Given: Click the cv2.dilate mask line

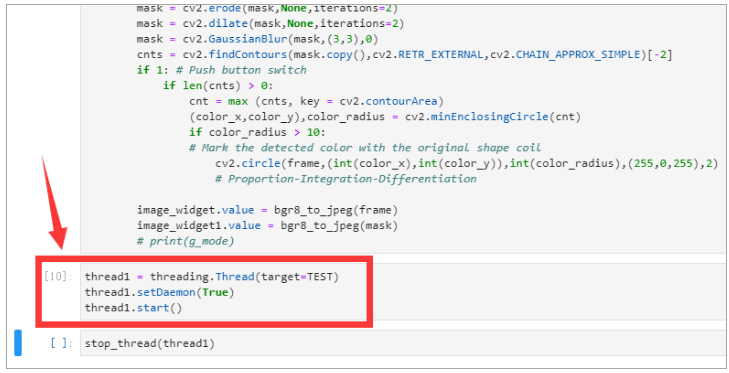Looking at the screenshot, I should 270,23.
